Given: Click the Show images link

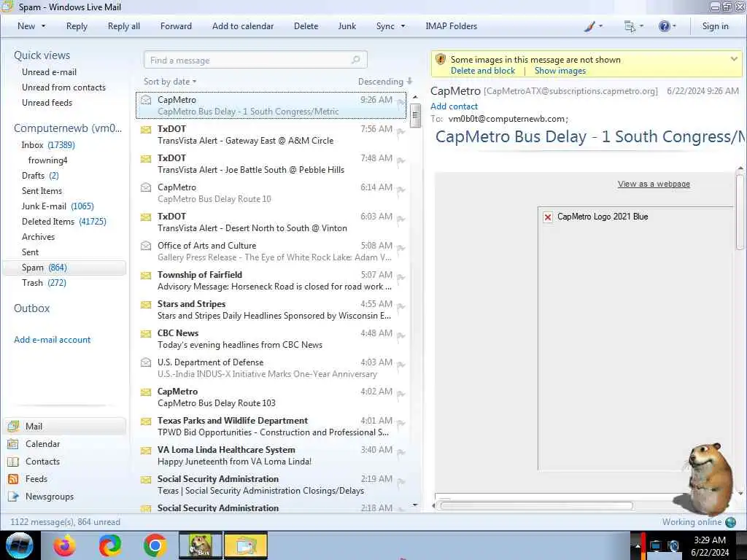Looking at the screenshot, I should coord(560,71).
